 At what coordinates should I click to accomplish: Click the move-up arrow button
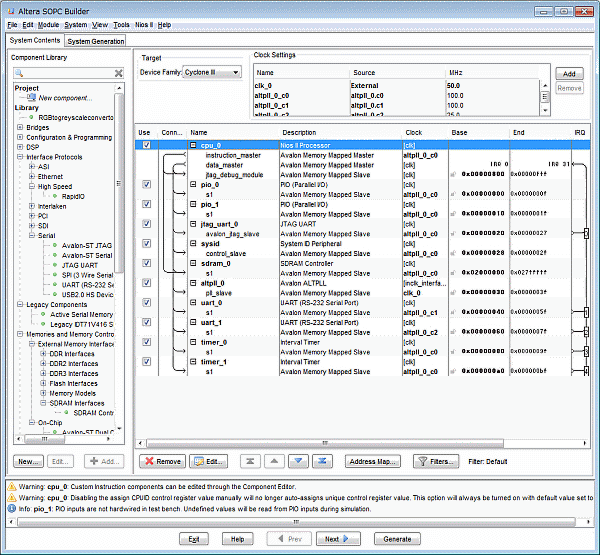274,461
